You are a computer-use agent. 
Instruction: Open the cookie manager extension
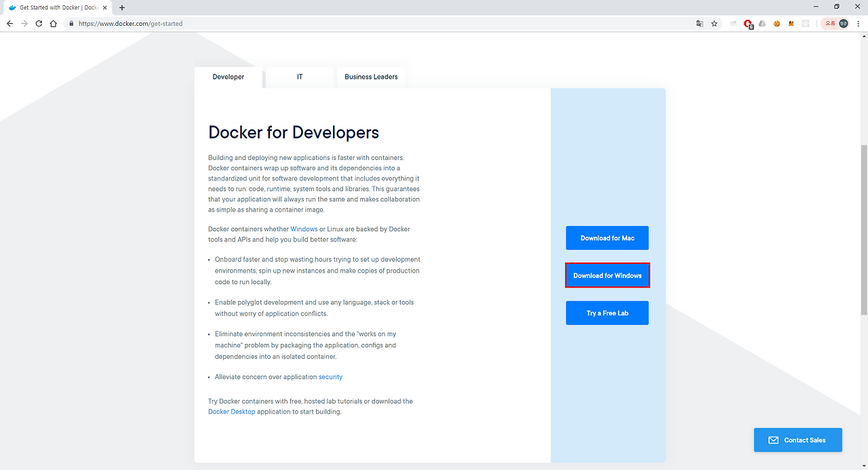click(776, 23)
